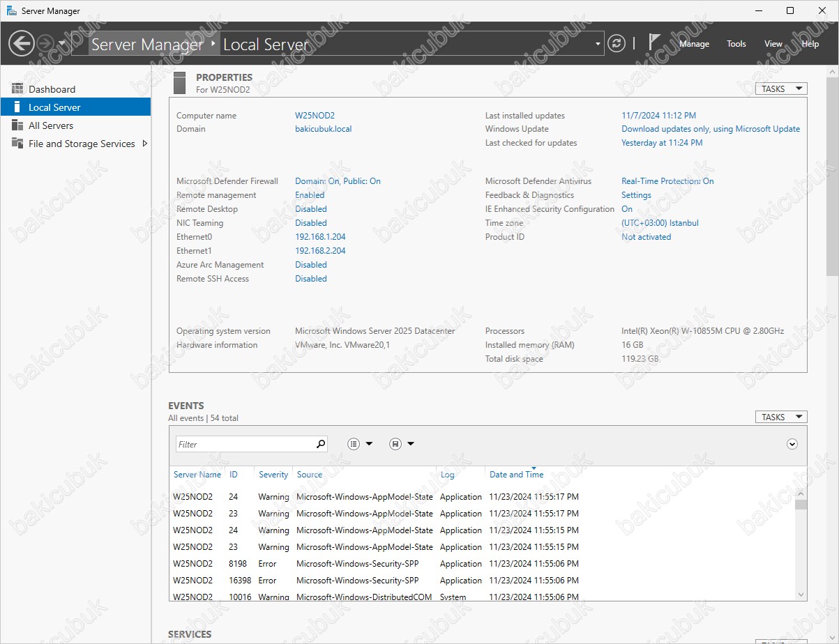The width and height of the screenshot is (839, 644).
Task: Open File and Storage Services page
Action: [75, 144]
